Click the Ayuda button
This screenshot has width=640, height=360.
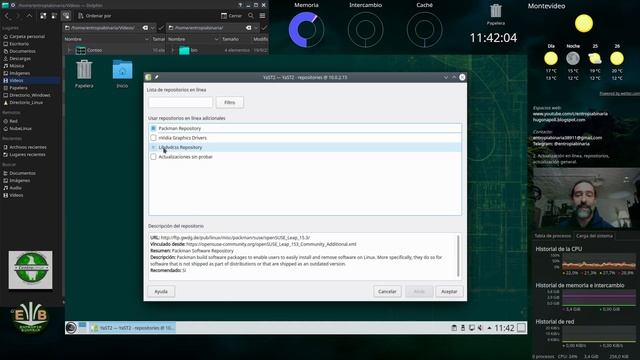(161, 291)
